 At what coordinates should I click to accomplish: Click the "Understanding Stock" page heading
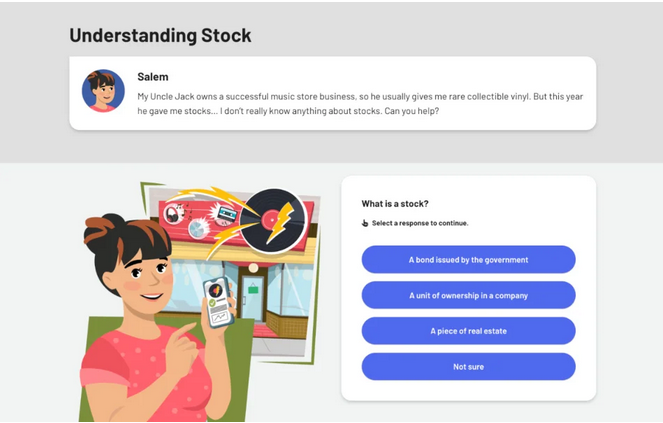(160, 36)
